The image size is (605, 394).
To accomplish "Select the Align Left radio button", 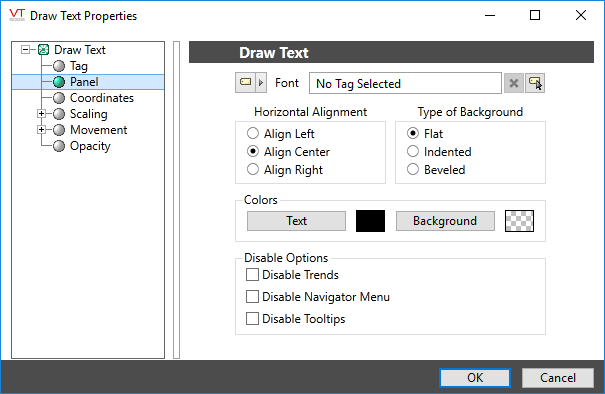I will pyautogui.click(x=253, y=134).
